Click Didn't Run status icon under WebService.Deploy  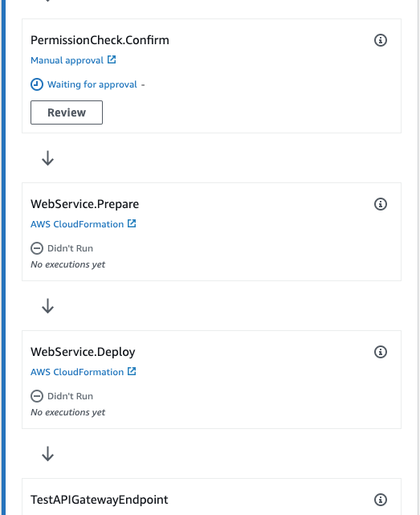(37, 396)
